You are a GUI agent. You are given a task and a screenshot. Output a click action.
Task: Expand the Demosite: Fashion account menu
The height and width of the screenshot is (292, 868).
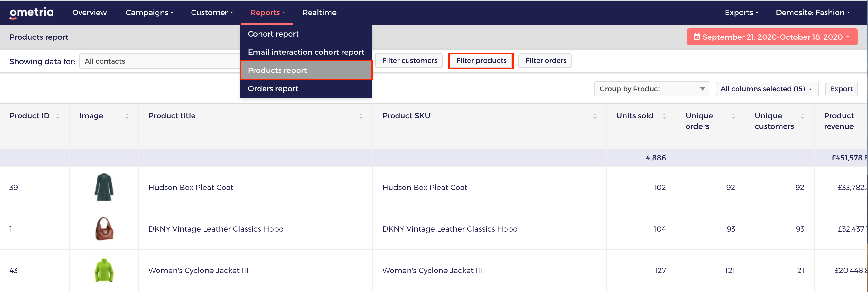813,13
